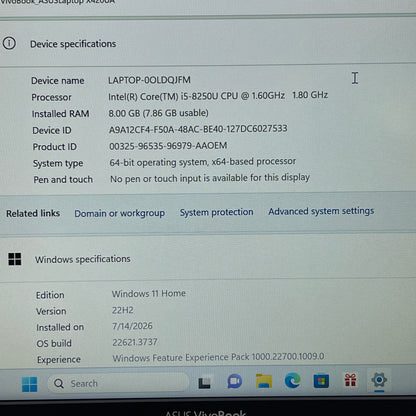Click the Installed RAM label
The height and width of the screenshot is (416, 416).
[x=60, y=114]
